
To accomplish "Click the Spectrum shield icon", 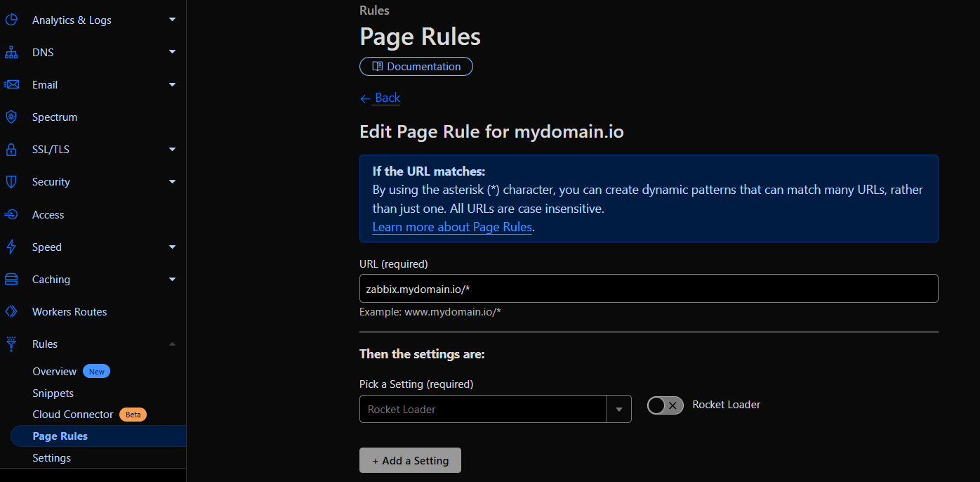I will [11, 117].
